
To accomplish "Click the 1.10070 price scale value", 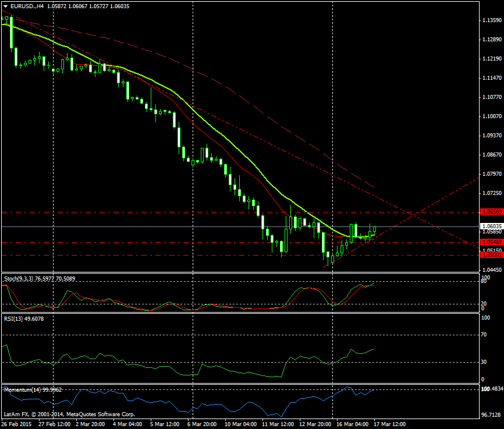I will coord(491,116).
